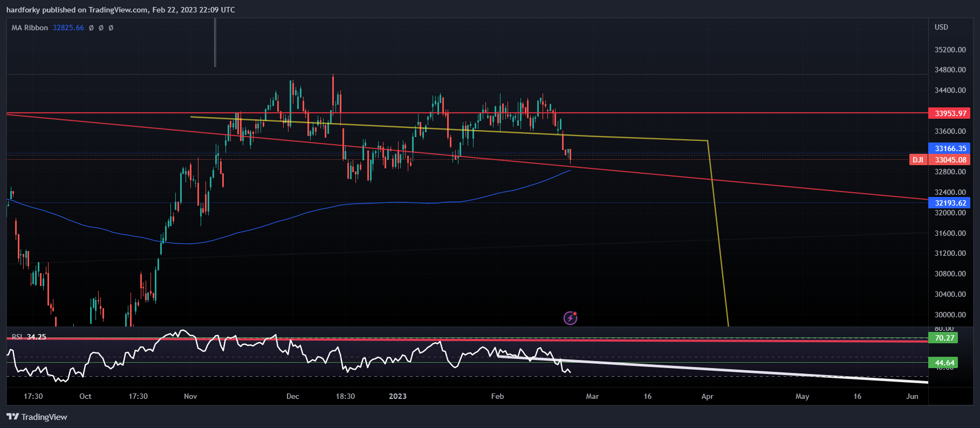Click the TradingView logo at bottom
The height and width of the screenshot is (428, 980).
(x=37, y=417)
